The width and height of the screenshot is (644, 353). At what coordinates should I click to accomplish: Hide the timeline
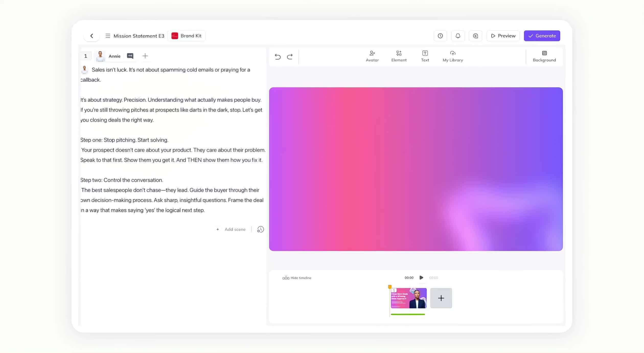coord(297,278)
